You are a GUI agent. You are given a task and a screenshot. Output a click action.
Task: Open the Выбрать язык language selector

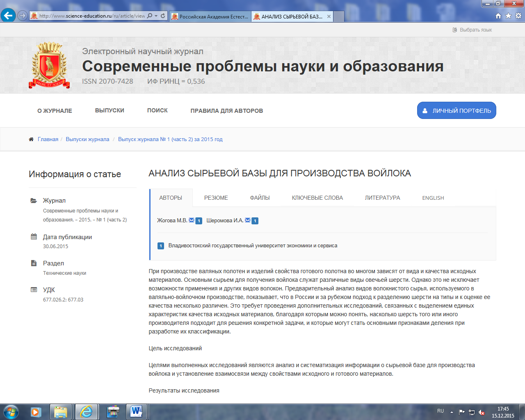point(472,30)
